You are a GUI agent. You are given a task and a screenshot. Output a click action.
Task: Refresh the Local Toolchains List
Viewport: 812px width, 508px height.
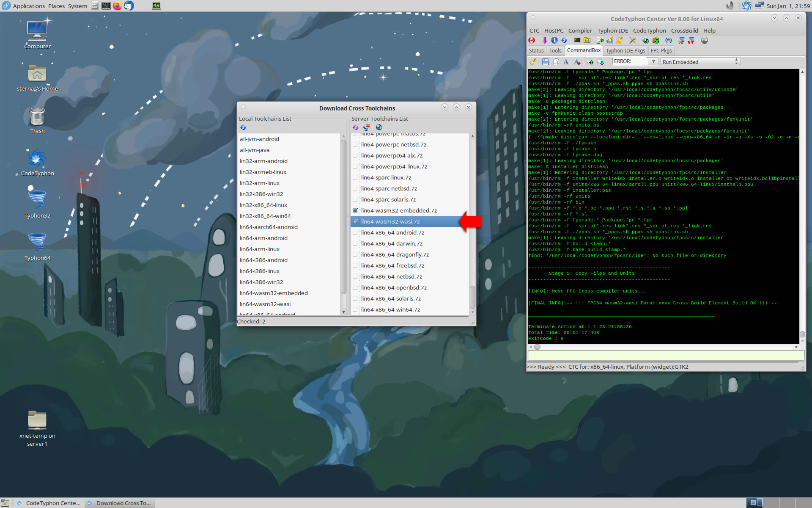click(243, 127)
